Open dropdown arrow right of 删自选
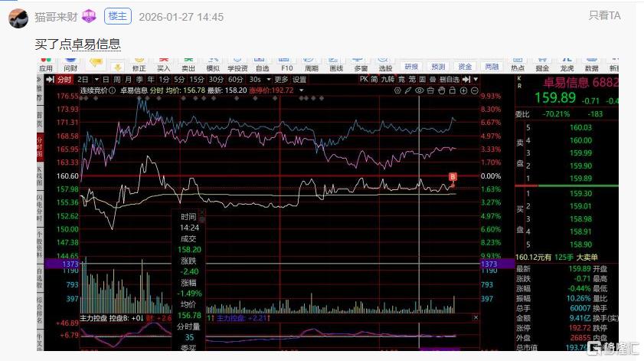644x361 pixels. click(476, 79)
